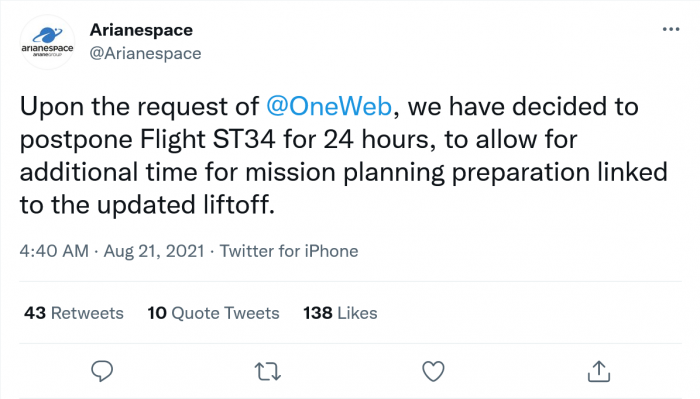Click the 'postpone Flight ST34' tweet text
Image resolution: width=700 pixels, height=399 pixels.
[x=147, y=140]
